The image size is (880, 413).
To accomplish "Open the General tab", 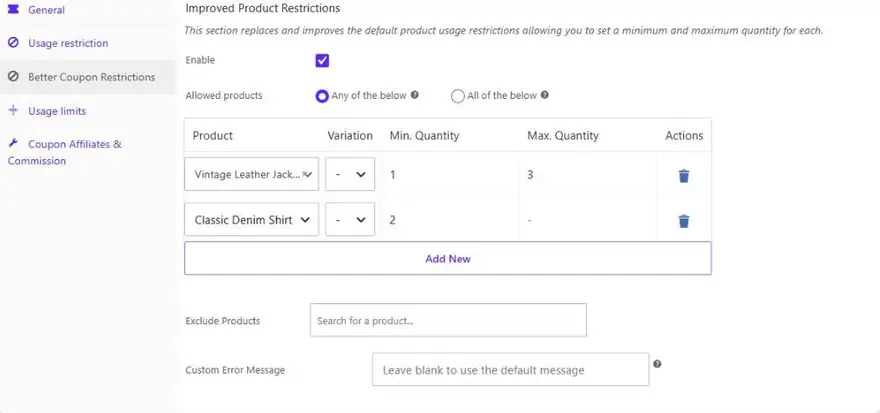I will pos(88,10).
